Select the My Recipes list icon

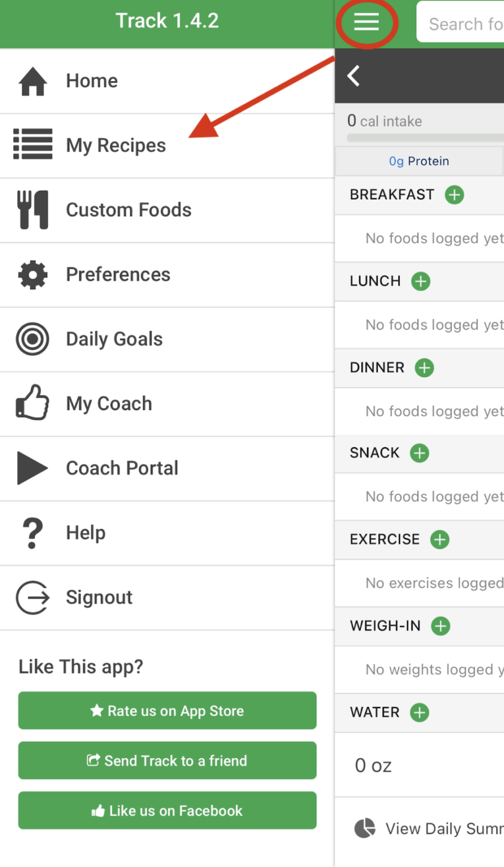tap(32, 144)
